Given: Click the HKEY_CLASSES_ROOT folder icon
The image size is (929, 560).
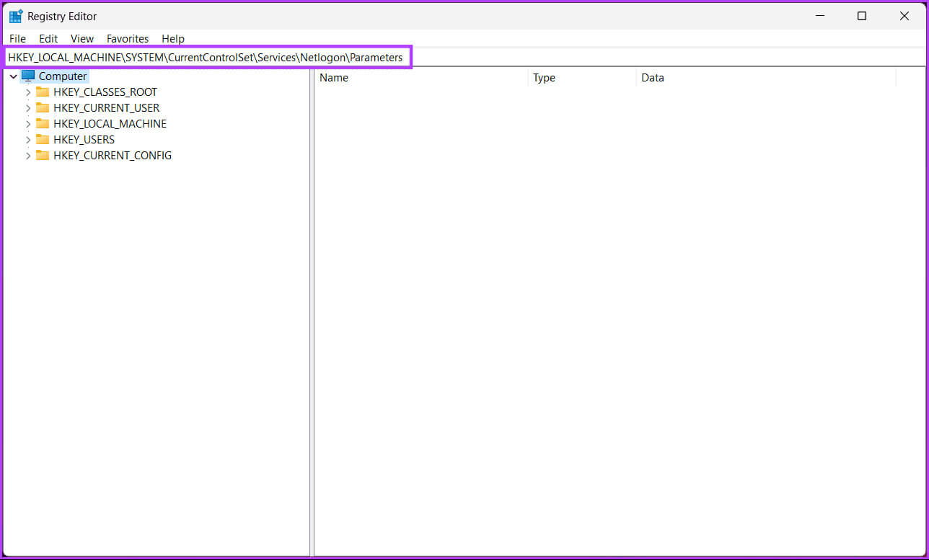Looking at the screenshot, I should click(43, 92).
